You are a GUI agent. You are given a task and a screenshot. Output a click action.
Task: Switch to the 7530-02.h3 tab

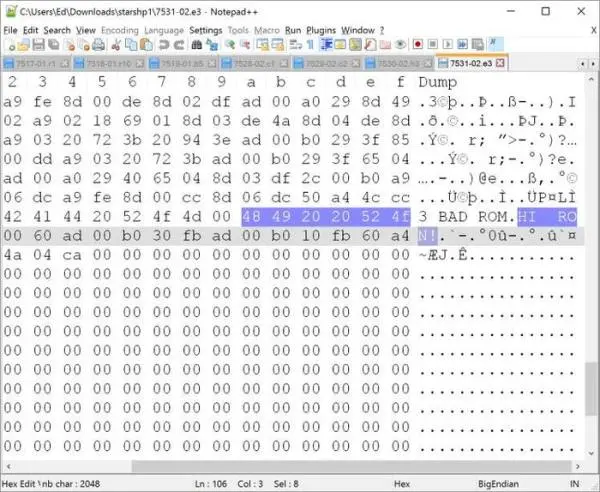tap(398, 64)
